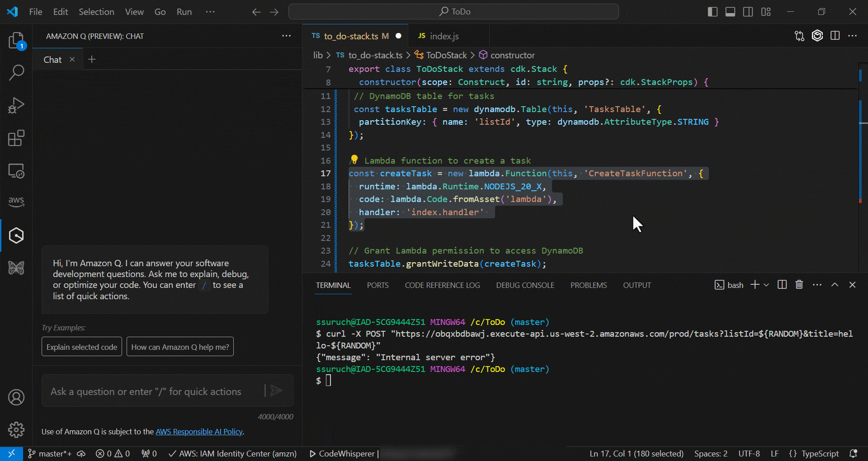Switch to the DEBUG CONSOLE panel tab
The image size is (868, 461).
pos(524,285)
